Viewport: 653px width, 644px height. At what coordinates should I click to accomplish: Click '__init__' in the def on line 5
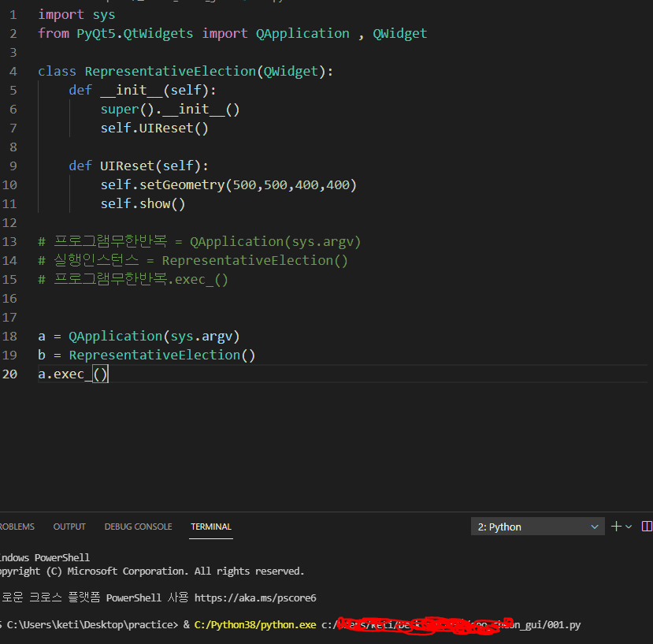pyautogui.click(x=132, y=90)
